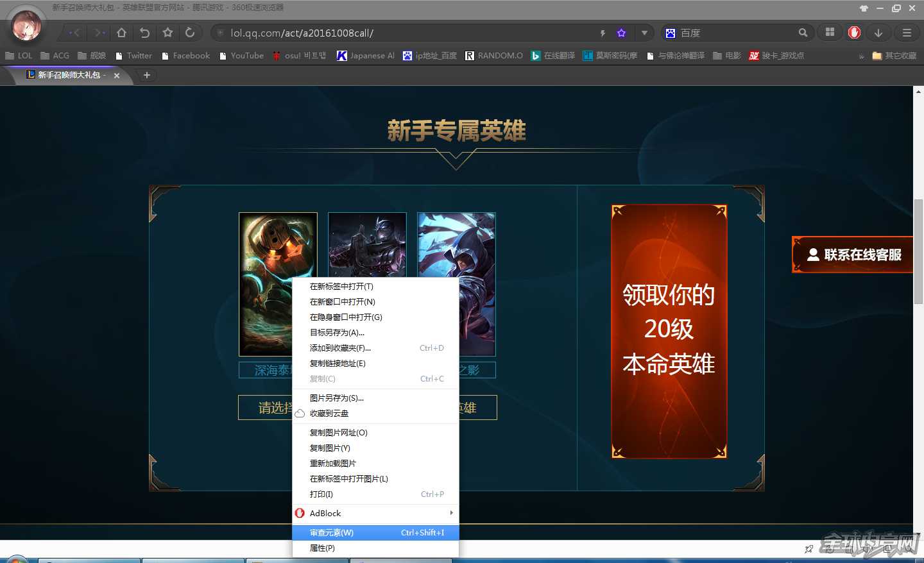Expand the overflow bookmarks chevron
Screen dimensions: 924x563
click(x=862, y=56)
